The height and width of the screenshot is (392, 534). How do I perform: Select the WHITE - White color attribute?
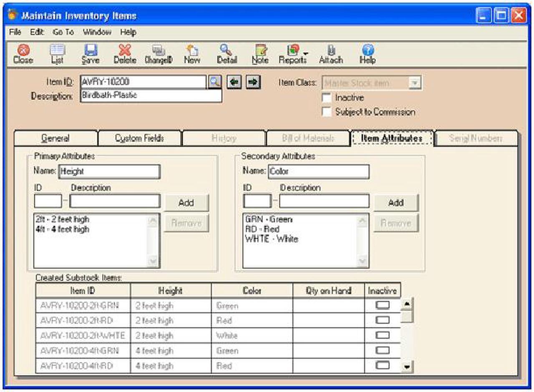point(272,239)
